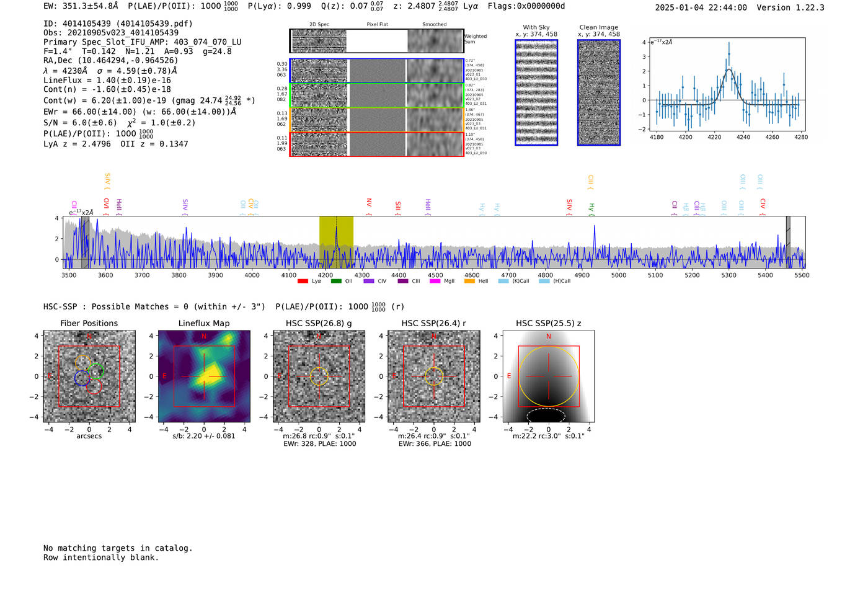Click the No matching targets in catalog text
Screen dimensions: 868x591
[118, 548]
